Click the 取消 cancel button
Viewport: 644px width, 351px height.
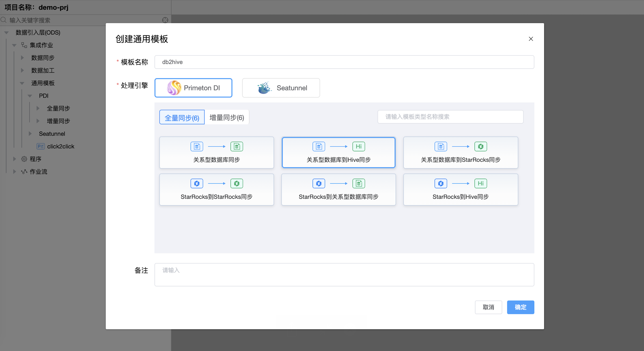point(488,307)
